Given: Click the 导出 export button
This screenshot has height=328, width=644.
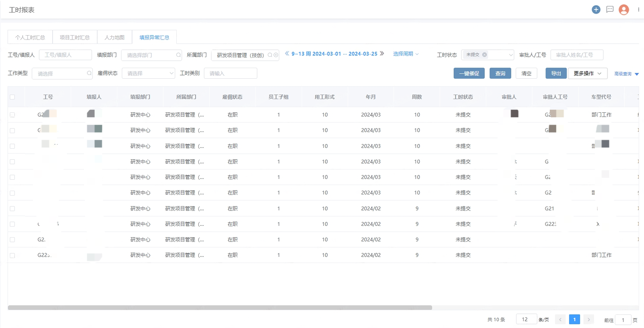Looking at the screenshot, I should (x=556, y=73).
